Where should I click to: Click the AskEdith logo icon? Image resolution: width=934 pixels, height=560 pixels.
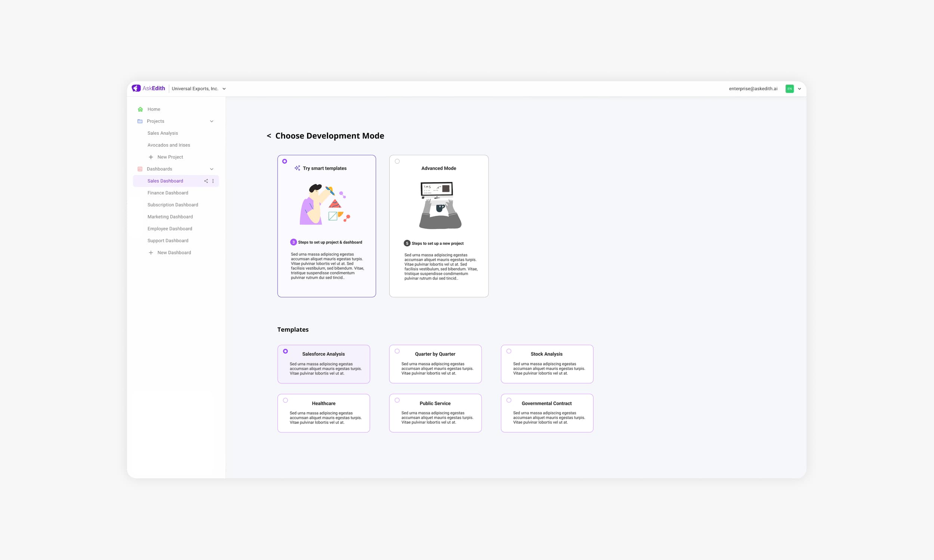[136, 88]
